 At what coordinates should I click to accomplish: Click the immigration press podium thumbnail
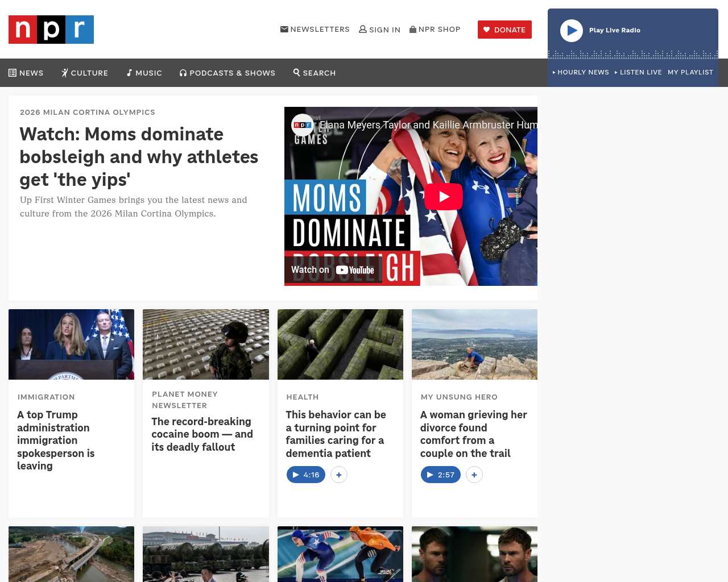[72, 344]
